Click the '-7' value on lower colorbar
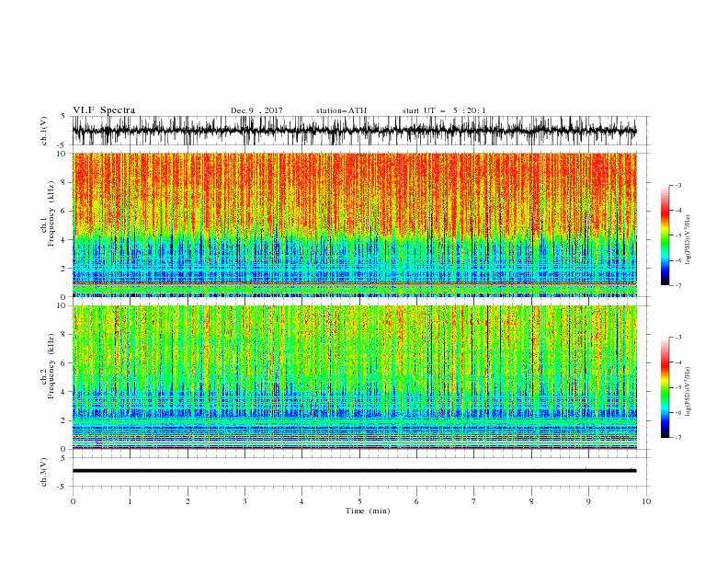Image resolution: width=728 pixels, height=563 pixels. click(x=677, y=438)
